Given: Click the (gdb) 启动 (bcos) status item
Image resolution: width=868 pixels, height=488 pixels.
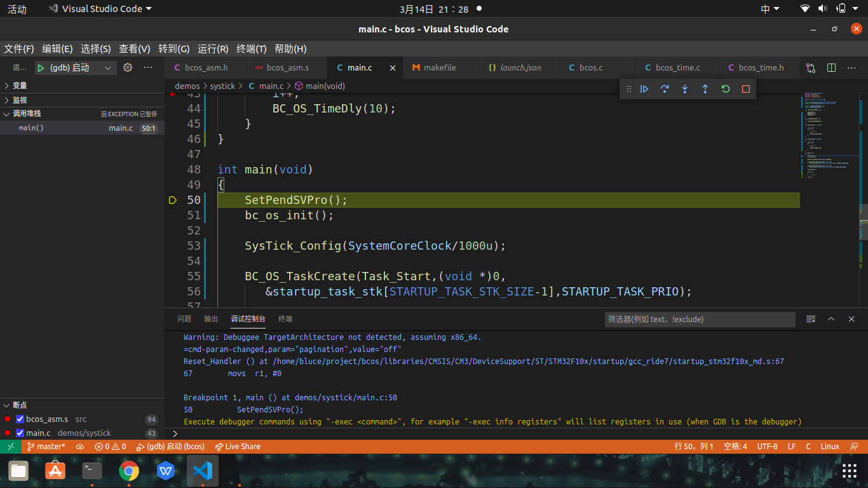Looking at the screenshot, I should click(170, 447).
